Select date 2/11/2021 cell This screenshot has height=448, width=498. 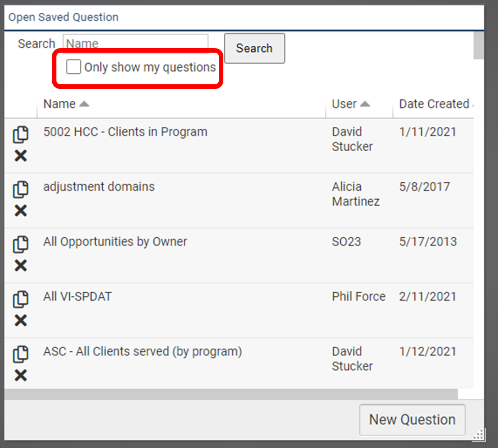427,296
